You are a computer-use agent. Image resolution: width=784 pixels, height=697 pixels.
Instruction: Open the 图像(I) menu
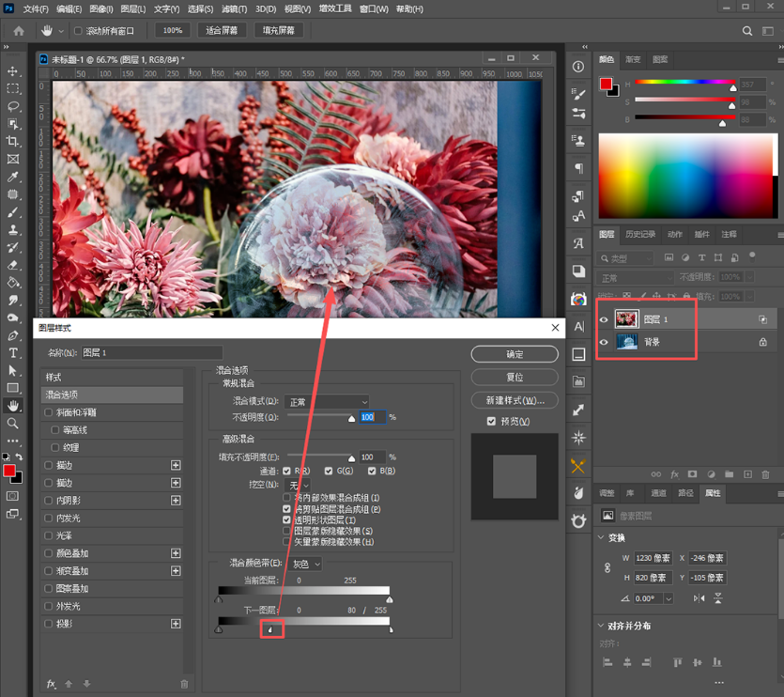(101, 9)
